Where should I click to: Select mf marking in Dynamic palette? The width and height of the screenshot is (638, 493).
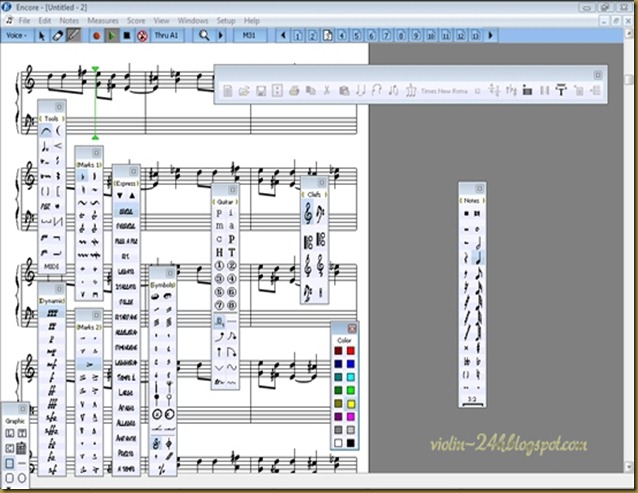[52, 364]
